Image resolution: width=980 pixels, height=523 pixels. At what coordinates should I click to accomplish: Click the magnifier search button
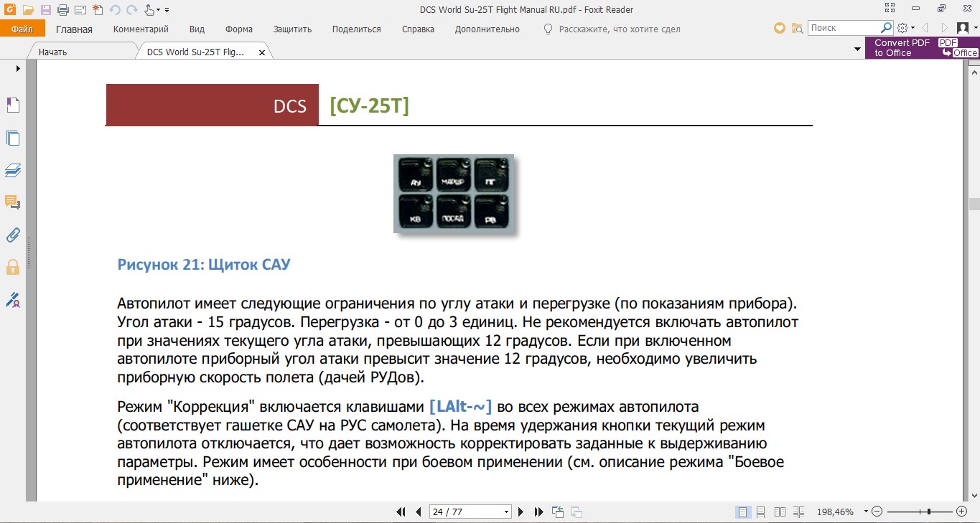pyautogui.click(x=887, y=28)
